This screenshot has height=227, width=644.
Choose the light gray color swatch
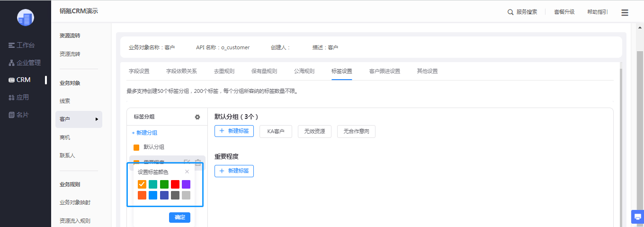[186, 195]
